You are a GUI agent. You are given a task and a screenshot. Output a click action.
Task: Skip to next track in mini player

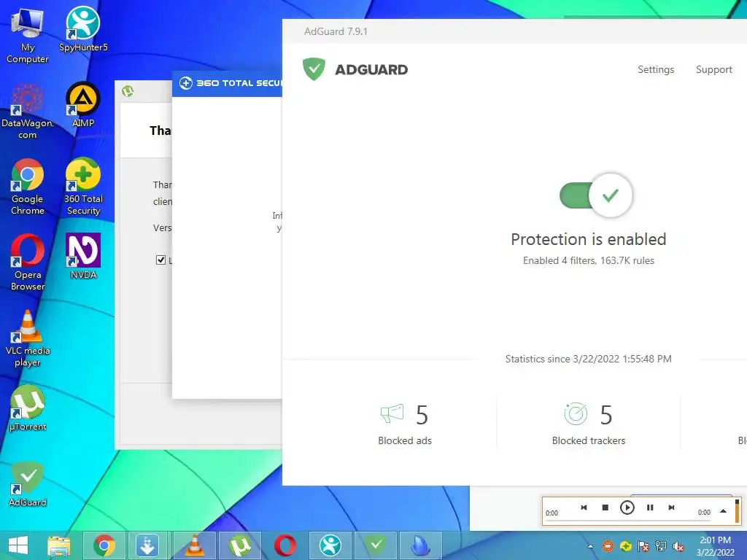[x=671, y=507]
